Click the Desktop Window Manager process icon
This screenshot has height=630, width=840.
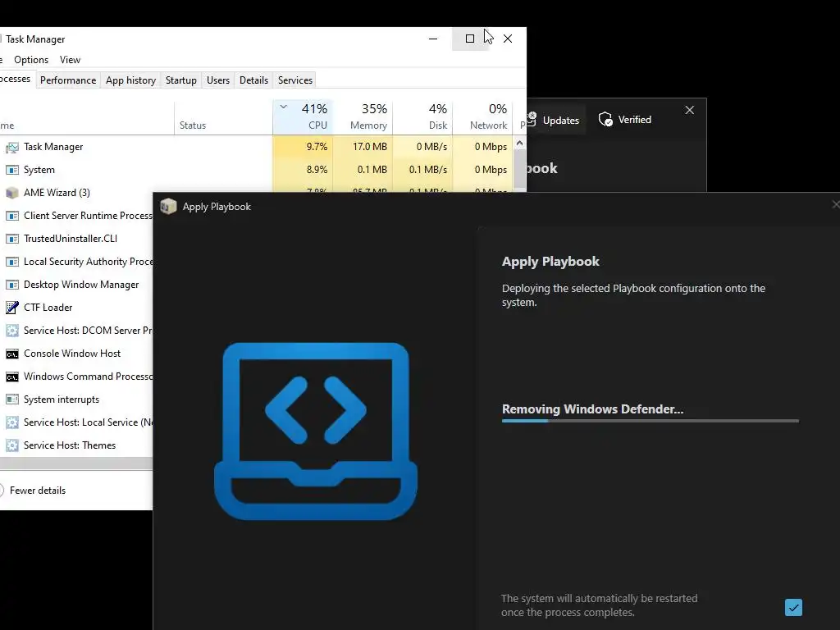tap(11, 285)
